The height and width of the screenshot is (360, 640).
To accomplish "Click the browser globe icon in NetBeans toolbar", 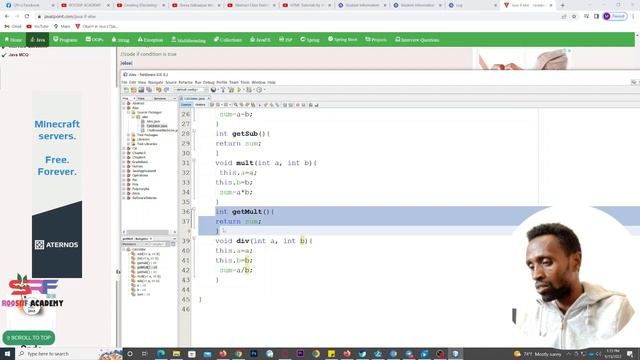I will point(213,90).
